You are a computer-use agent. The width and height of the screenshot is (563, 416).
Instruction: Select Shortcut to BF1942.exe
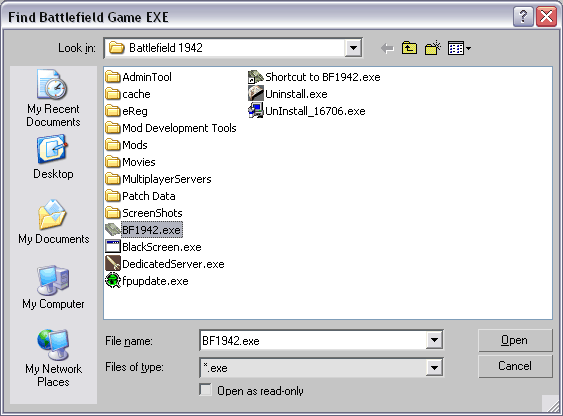[x=314, y=77]
